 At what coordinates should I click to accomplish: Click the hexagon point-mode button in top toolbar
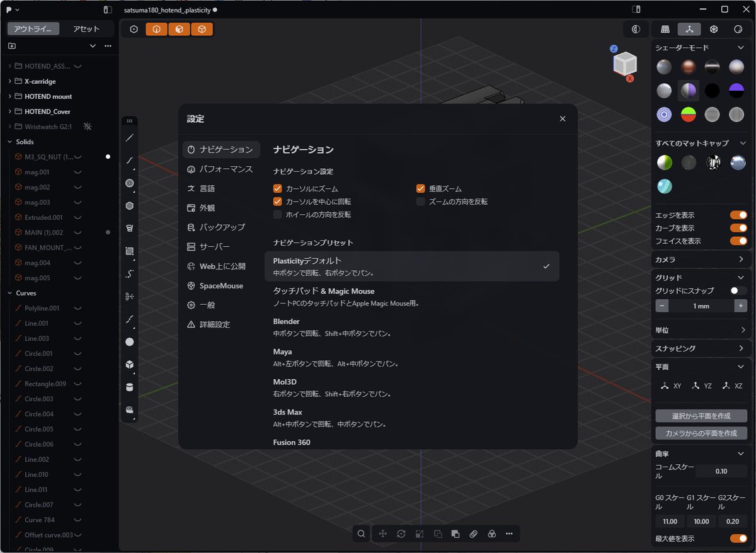[134, 29]
